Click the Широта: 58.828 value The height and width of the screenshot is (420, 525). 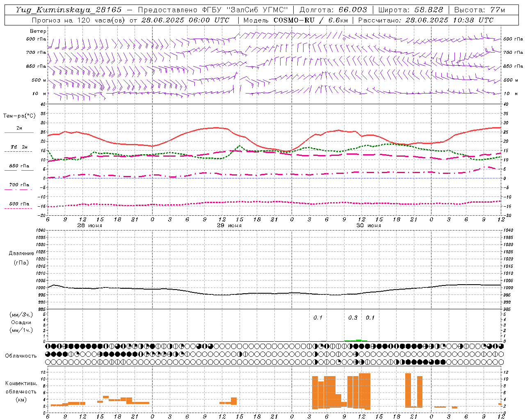(x=411, y=10)
